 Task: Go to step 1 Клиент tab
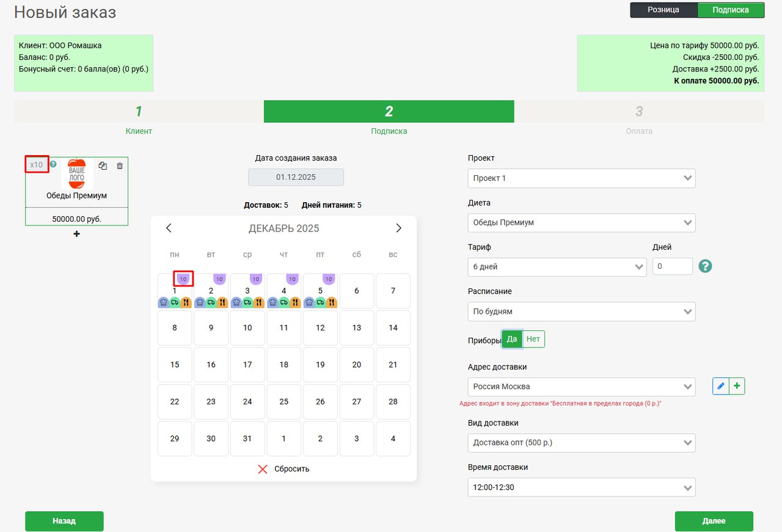pyautogui.click(x=139, y=112)
